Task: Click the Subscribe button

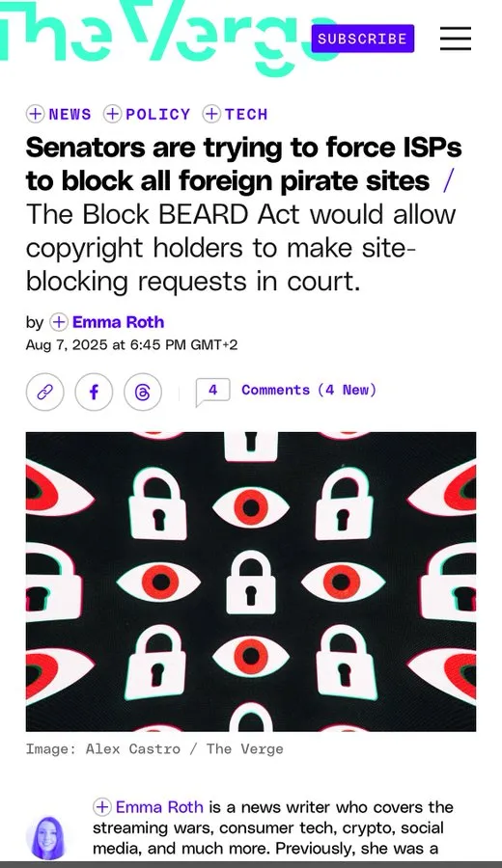Action: point(362,39)
